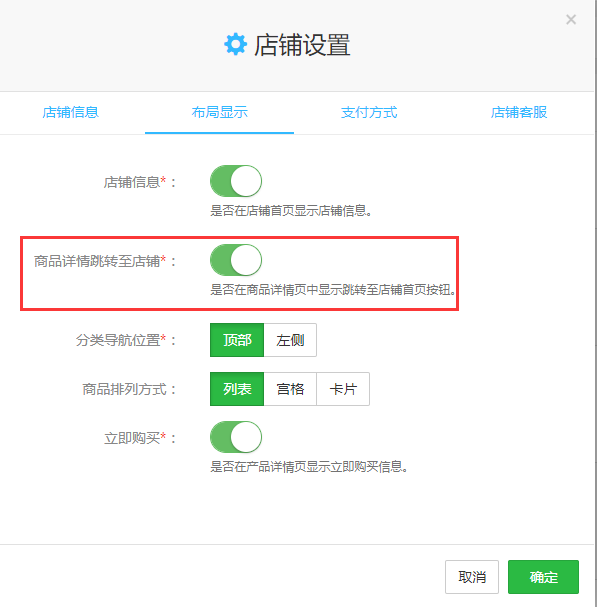Viewport: 597px width, 607px height.
Task: Confirm settings with the green 确定 button
Action: 544,577
